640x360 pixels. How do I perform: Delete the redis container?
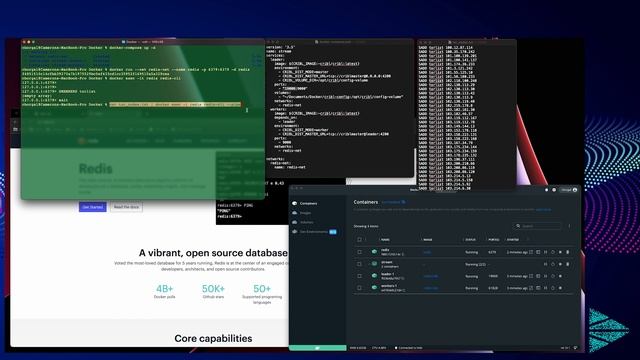567,252
